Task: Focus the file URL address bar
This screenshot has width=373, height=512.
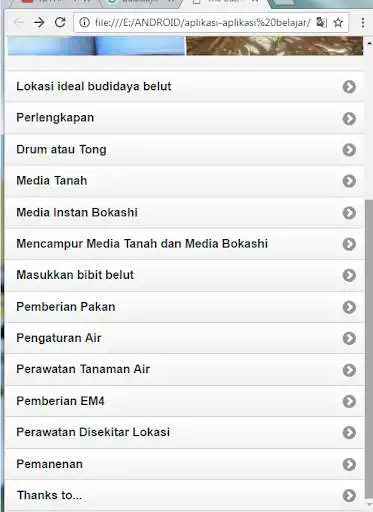Action: [x=202, y=23]
